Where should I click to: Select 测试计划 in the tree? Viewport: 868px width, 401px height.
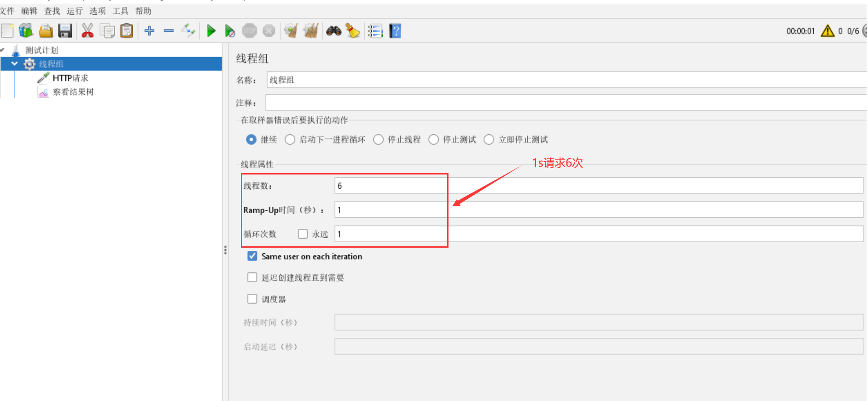tap(41, 50)
